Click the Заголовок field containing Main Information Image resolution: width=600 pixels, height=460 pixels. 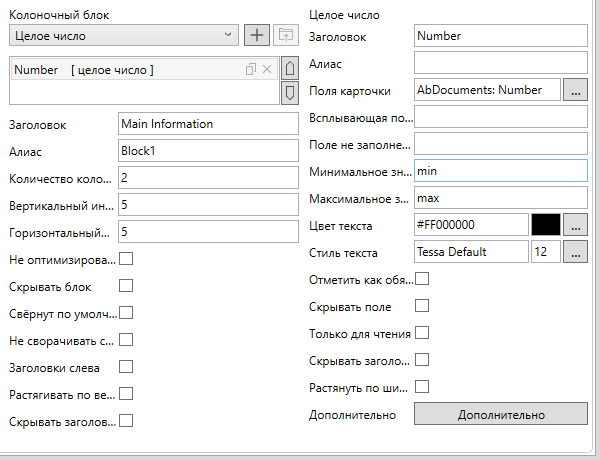tap(207, 124)
